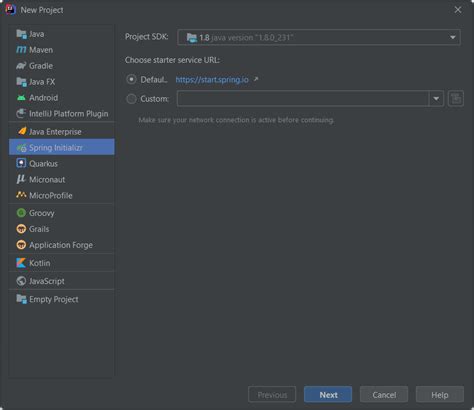This screenshot has height=410, width=474.
Task: Click the IntelliJ IDEA logo in title bar
Action: 11,10
